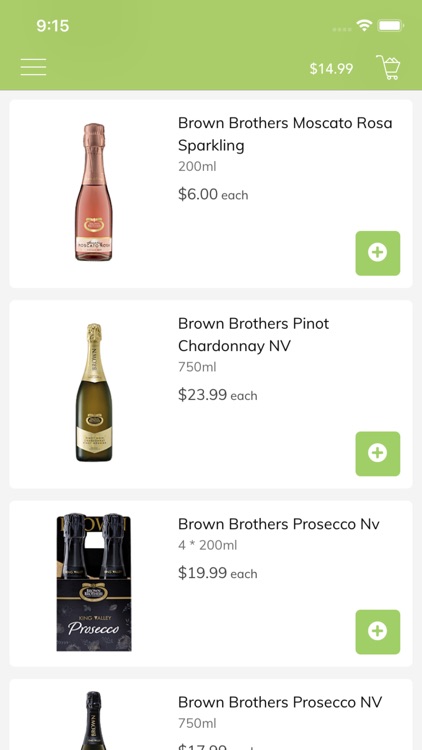Tap the 9:15 clock in status bar
This screenshot has height=750, width=422.
click(53, 25)
